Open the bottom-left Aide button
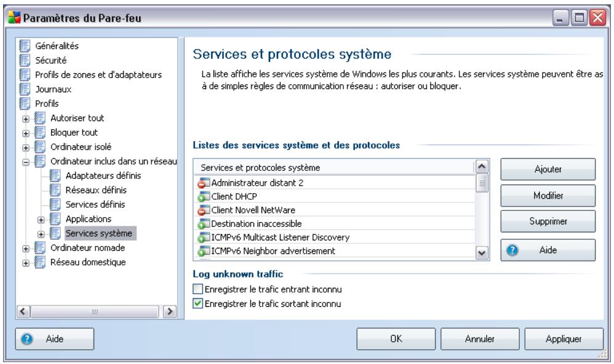The height and width of the screenshot is (364, 614). point(54,339)
